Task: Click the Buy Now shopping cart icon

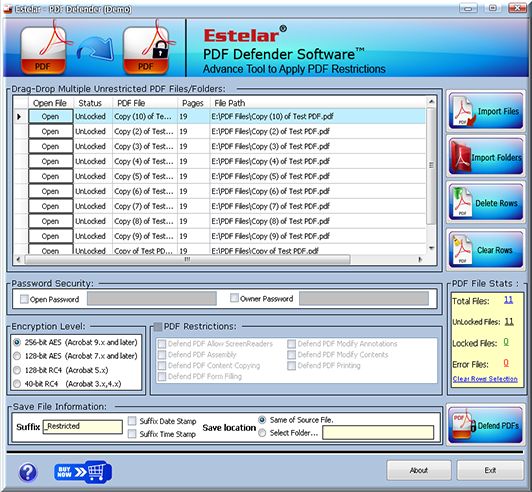Action: point(83,472)
